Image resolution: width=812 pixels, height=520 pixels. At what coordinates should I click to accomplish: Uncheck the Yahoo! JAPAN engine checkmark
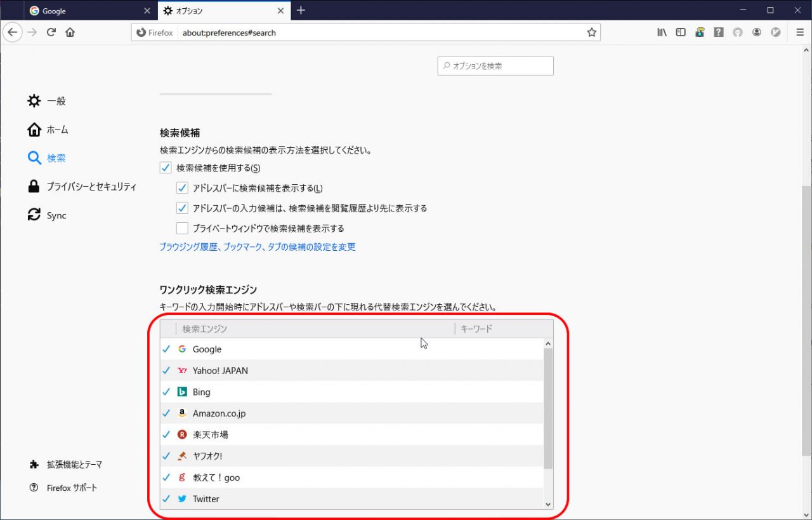point(167,370)
